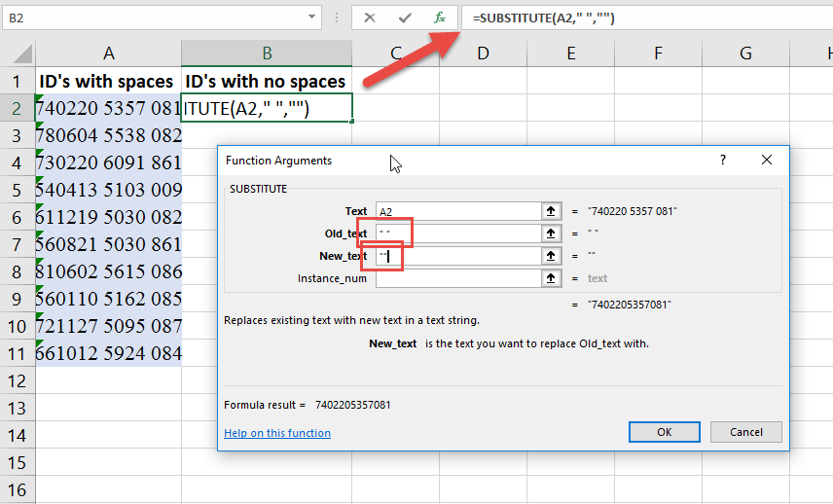The width and height of the screenshot is (833, 504).
Task: Click the New_text argument field
Action: point(458,256)
